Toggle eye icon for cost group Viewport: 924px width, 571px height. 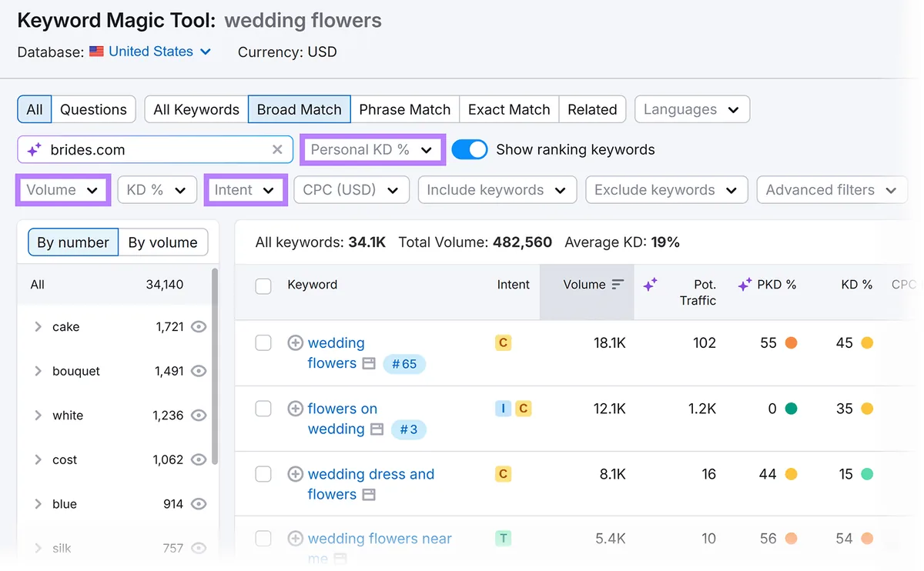[x=199, y=460]
